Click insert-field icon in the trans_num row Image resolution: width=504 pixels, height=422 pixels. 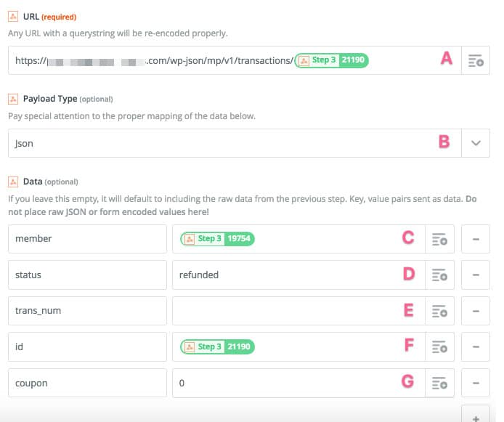[439, 311]
